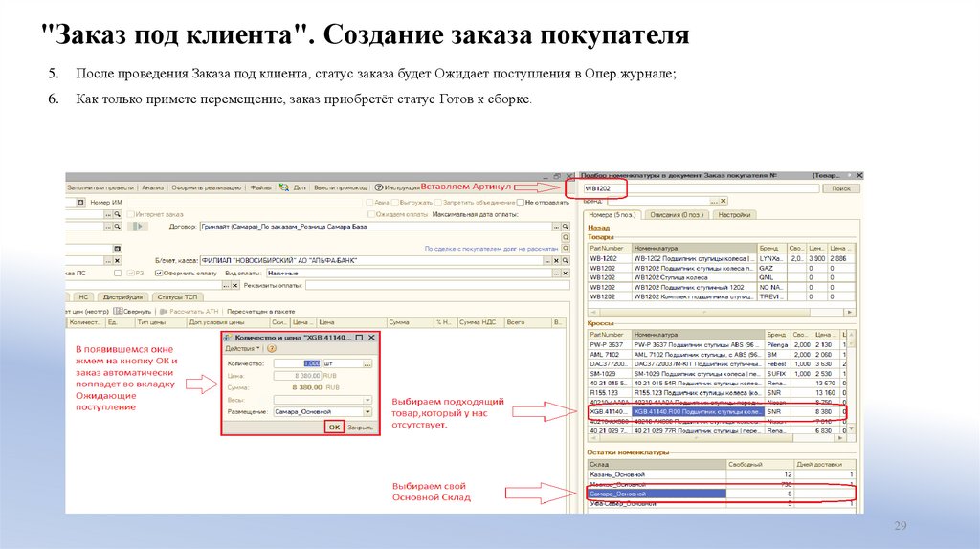Screen dimensions: 980x549
Task: Open the Действия dropdown menu
Action: tap(242, 348)
